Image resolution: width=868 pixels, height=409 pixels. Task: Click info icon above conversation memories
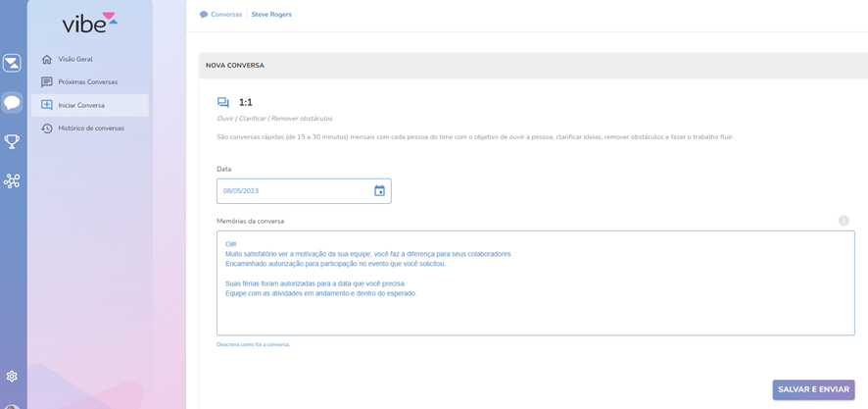844,221
